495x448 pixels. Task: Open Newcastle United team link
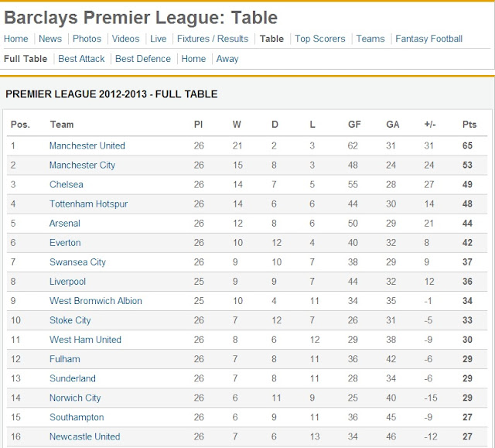click(x=84, y=436)
